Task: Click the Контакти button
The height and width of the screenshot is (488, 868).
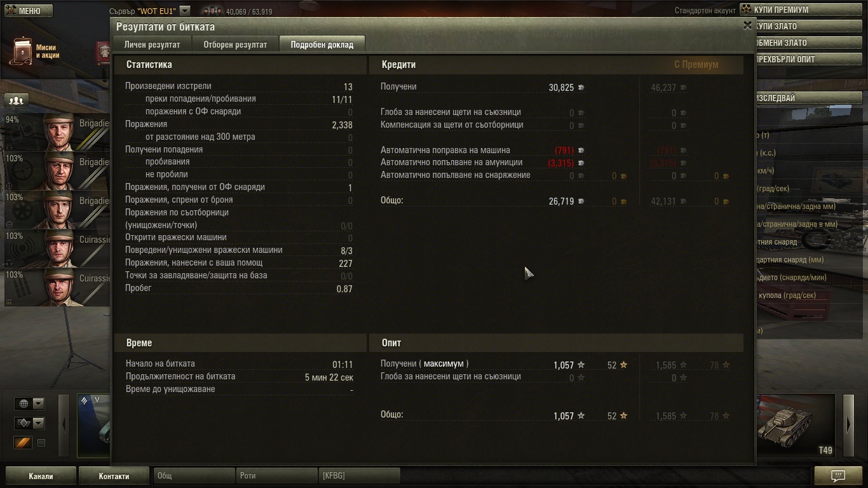Action: tap(114, 476)
